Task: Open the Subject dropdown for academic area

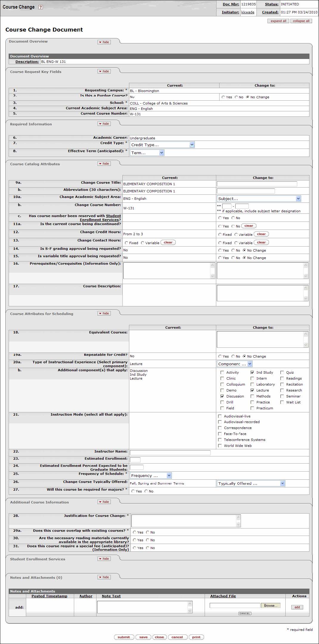Action: (x=259, y=199)
